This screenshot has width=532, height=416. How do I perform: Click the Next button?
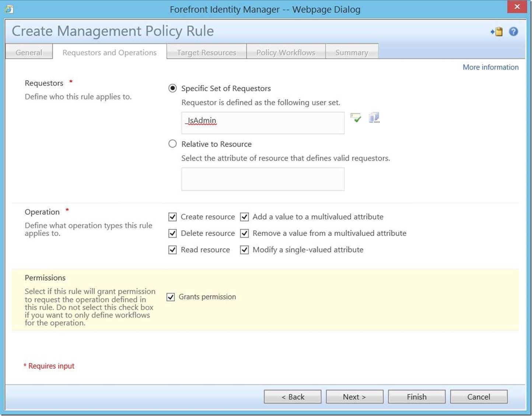[x=354, y=397]
